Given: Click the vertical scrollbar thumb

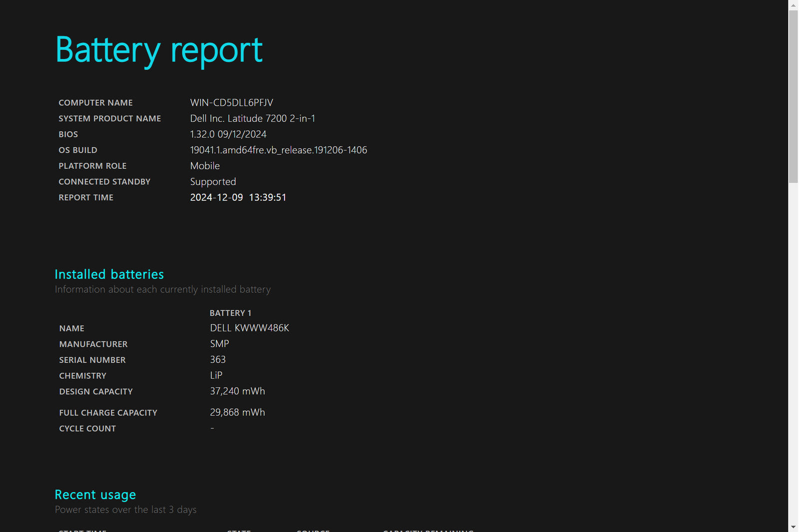Looking at the screenshot, I should [x=793, y=96].
